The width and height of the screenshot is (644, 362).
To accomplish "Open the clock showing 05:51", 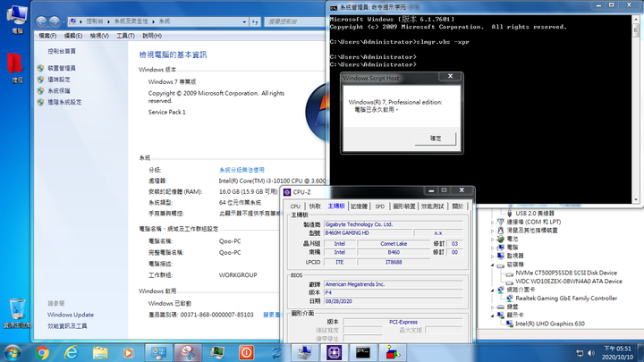I will point(617,352).
